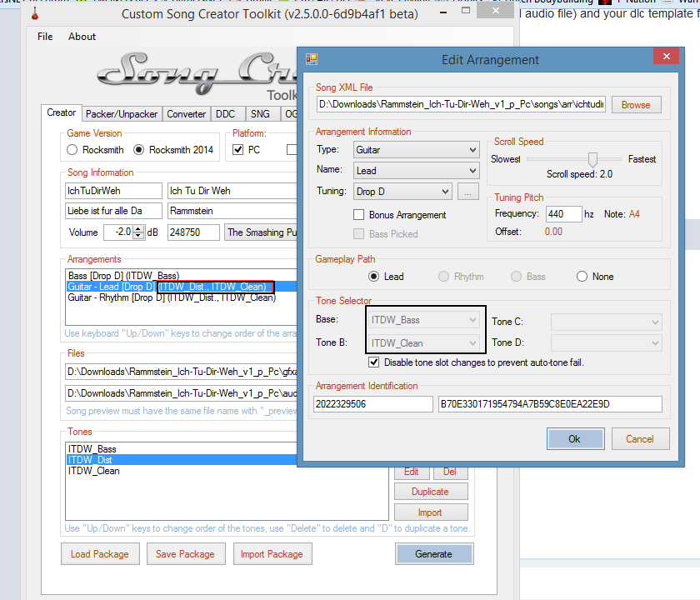Confirm the arrangement with Ok
This screenshot has width=700, height=600.
coord(576,439)
